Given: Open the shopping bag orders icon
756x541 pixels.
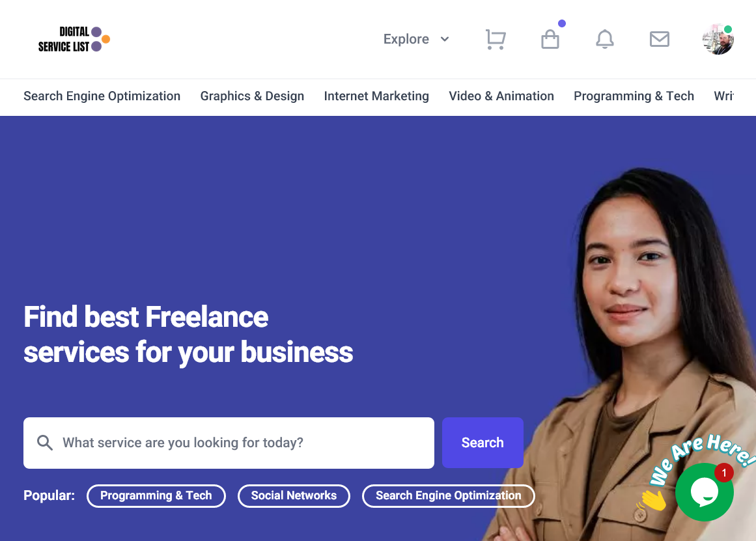Looking at the screenshot, I should coord(550,39).
